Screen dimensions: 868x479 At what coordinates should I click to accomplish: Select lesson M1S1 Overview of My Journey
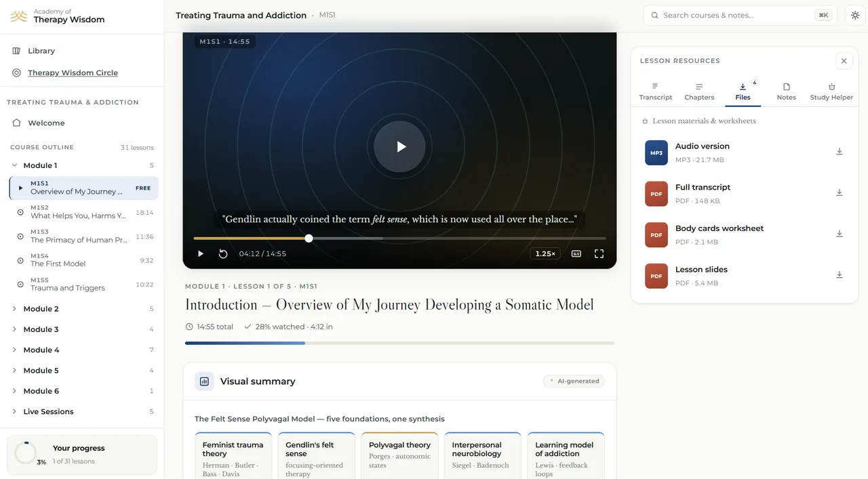[83, 188]
